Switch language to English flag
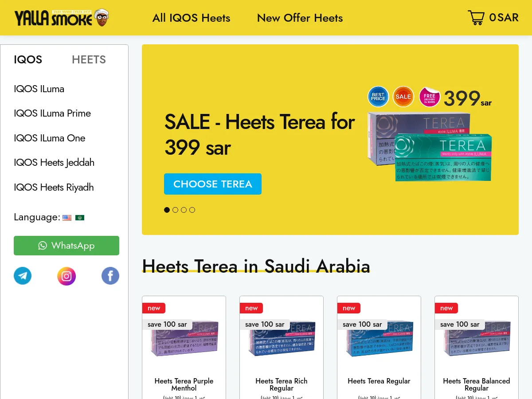Viewport: 532px width, 399px height. [x=67, y=218]
